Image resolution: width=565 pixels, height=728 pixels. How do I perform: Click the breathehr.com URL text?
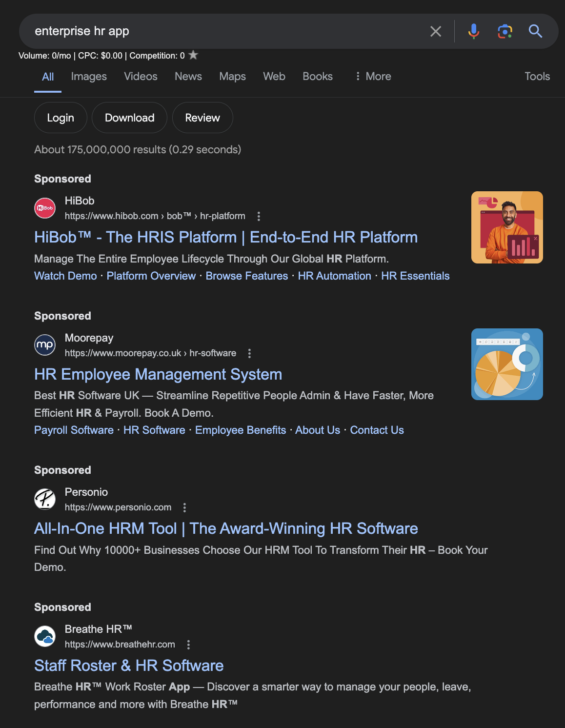[x=120, y=645]
